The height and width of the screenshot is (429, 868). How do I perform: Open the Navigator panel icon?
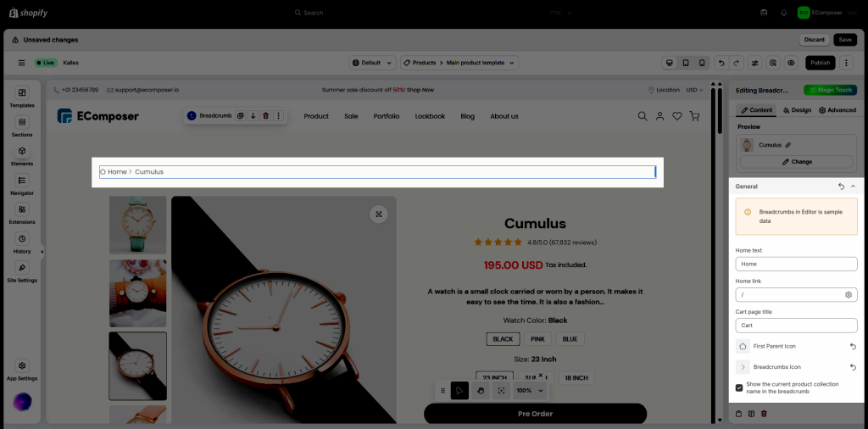(22, 184)
